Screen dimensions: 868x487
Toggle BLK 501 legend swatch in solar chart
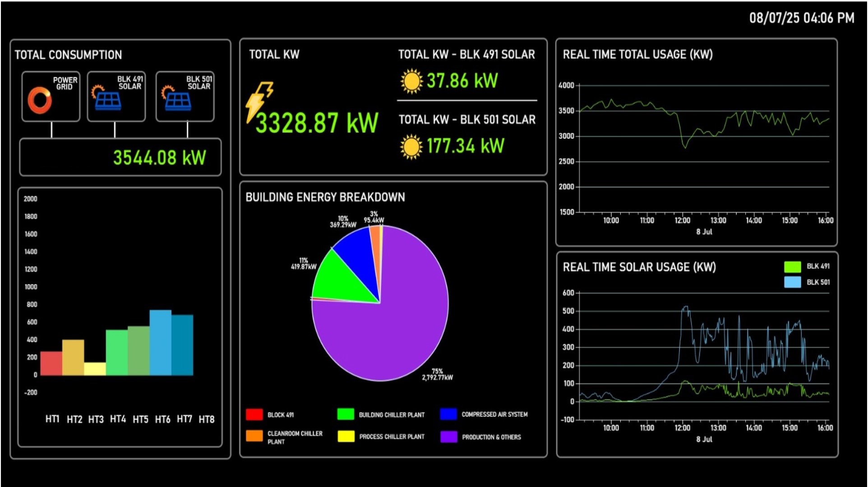pyautogui.click(x=792, y=282)
